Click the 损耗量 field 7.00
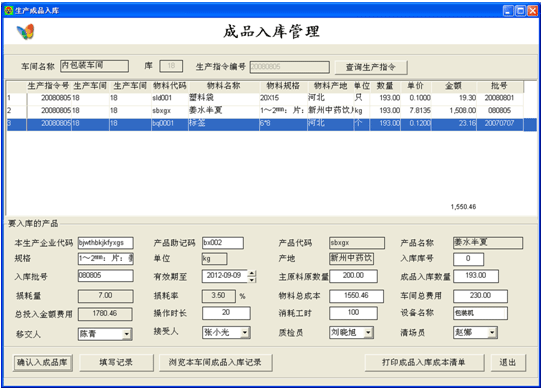 point(105,296)
